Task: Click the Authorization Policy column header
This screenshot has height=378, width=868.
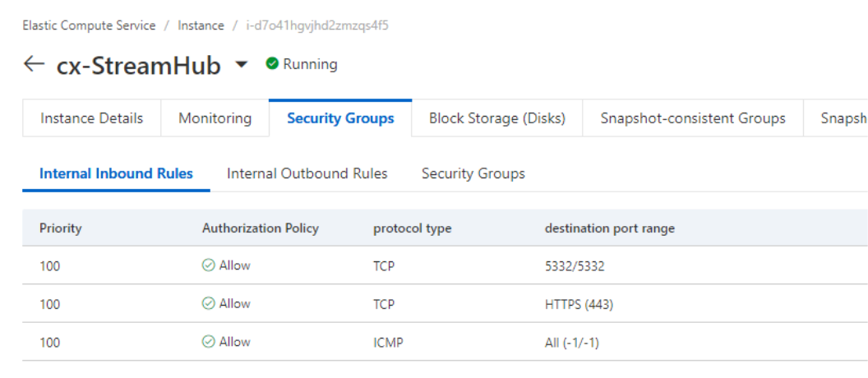Action: tap(260, 228)
